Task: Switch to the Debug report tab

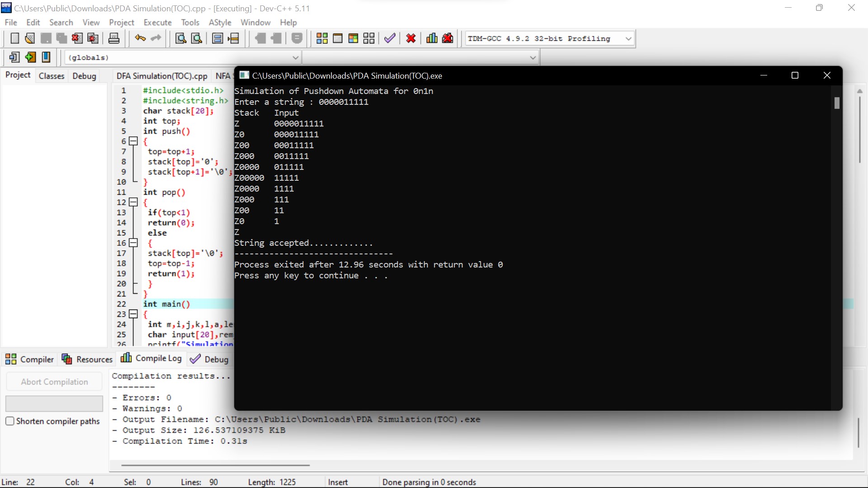Action: point(215,359)
